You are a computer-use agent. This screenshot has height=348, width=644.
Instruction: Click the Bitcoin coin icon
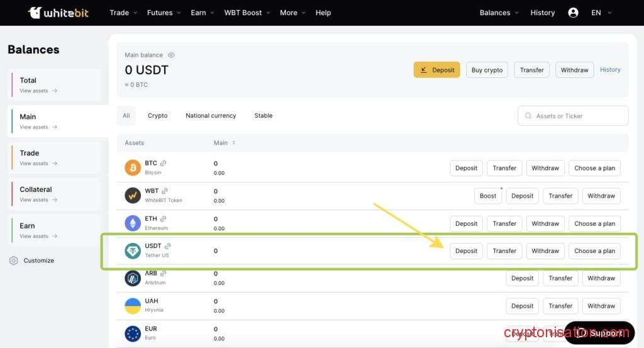133,167
